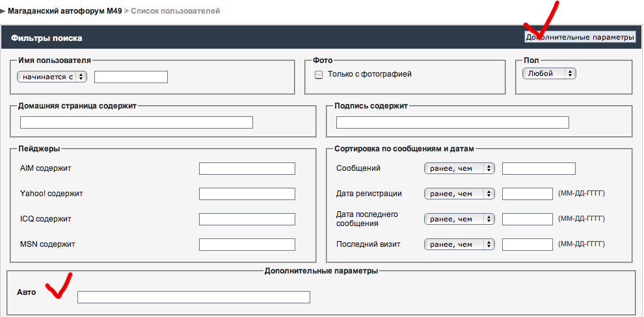Screen dimensions: 644x317
Task: Click the Сообщений count input field
Action: [539, 169]
